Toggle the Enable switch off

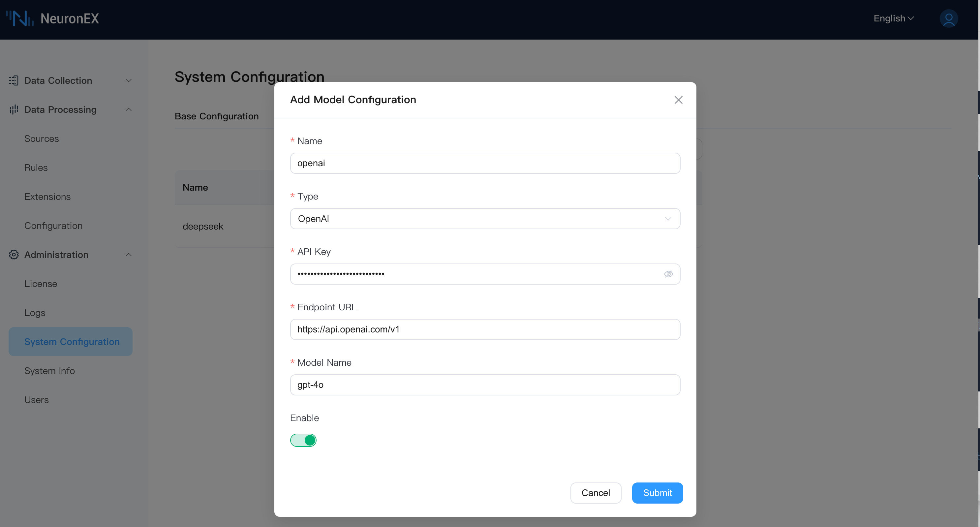[x=303, y=440]
